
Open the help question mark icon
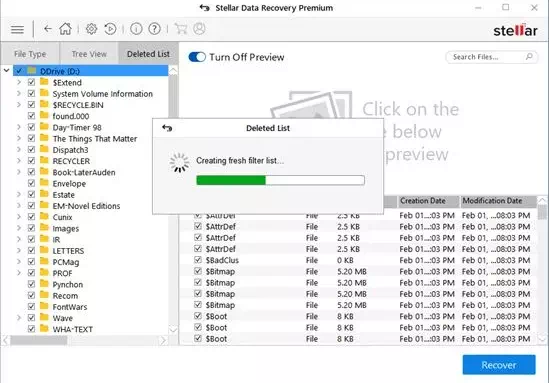coord(154,29)
